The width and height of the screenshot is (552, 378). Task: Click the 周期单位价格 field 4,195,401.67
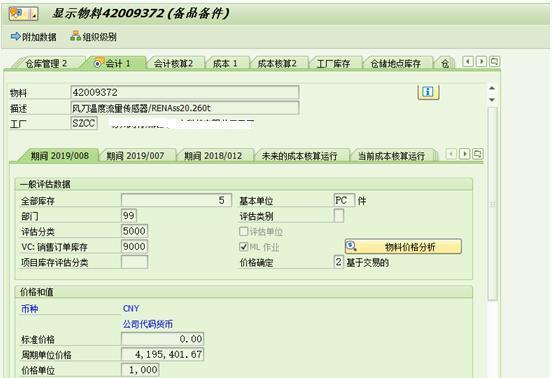(162, 354)
